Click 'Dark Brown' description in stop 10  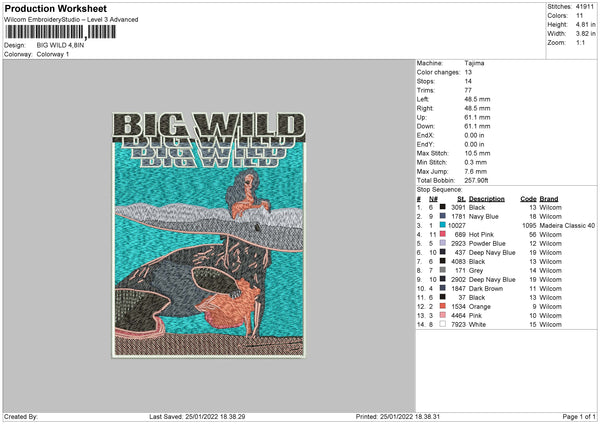pyautogui.click(x=486, y=289)
